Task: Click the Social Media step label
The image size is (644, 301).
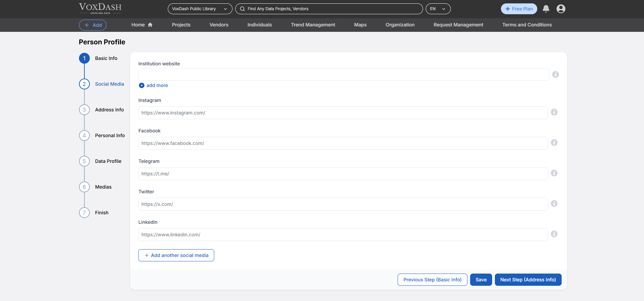Action: [109, 84]
